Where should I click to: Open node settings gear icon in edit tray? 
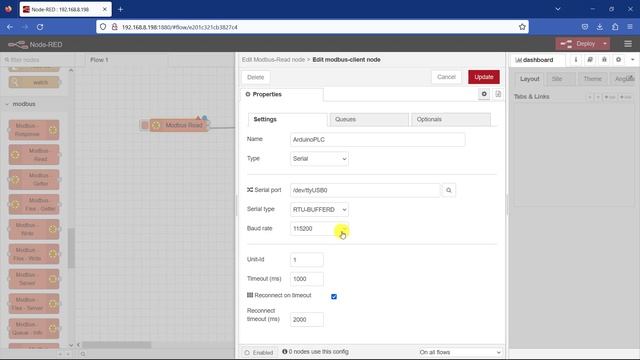(484, 94)
